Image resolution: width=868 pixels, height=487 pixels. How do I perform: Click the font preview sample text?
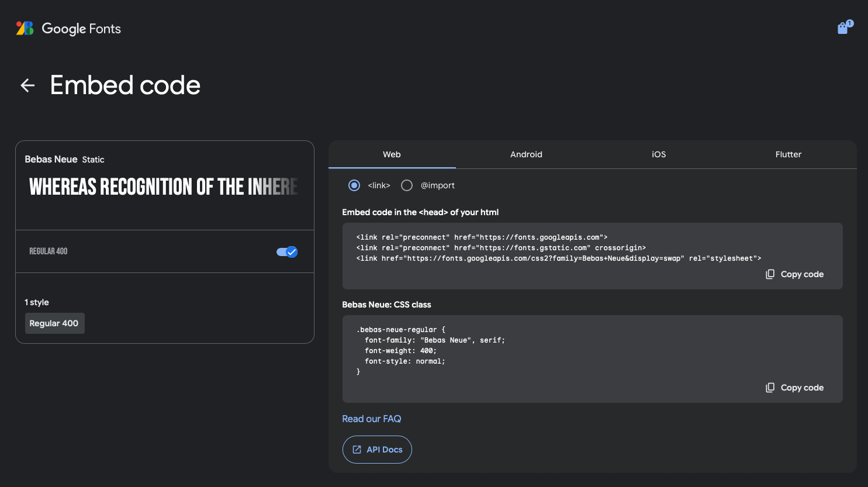164,187
